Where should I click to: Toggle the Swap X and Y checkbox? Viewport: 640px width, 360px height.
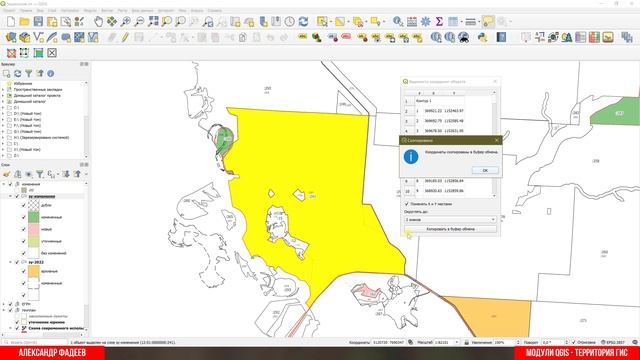pyautogui.click(x=407, y=204)
